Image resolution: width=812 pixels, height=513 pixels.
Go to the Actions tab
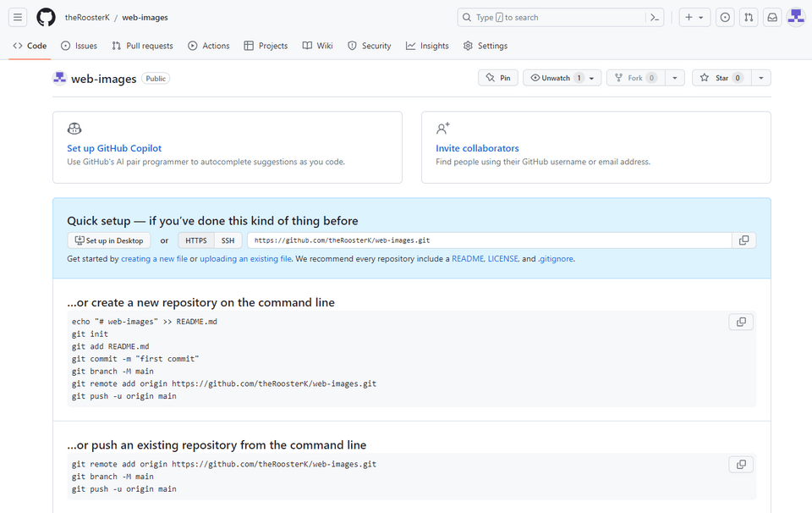pyautogui.click(x=209, y=46)
